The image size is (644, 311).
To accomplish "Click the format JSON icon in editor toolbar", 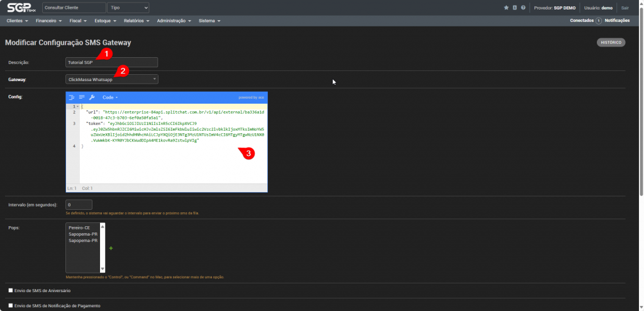I will 72,97.
